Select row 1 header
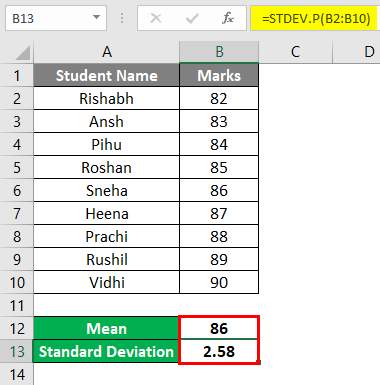 pyautogui.click(x=17, y=76)
